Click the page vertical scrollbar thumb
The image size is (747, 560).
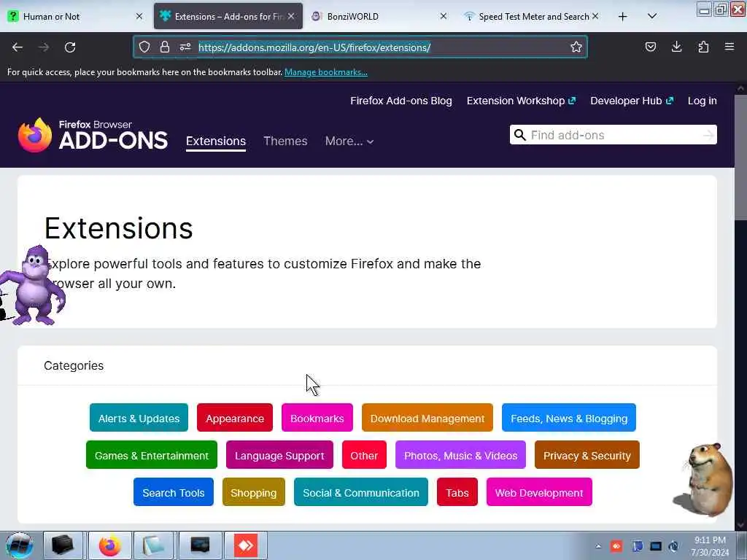(740, 157)
